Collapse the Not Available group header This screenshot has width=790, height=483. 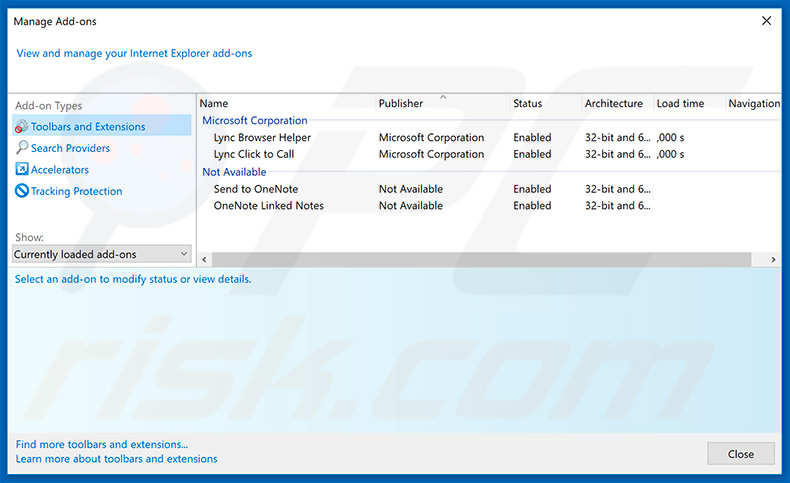point(234,172)
